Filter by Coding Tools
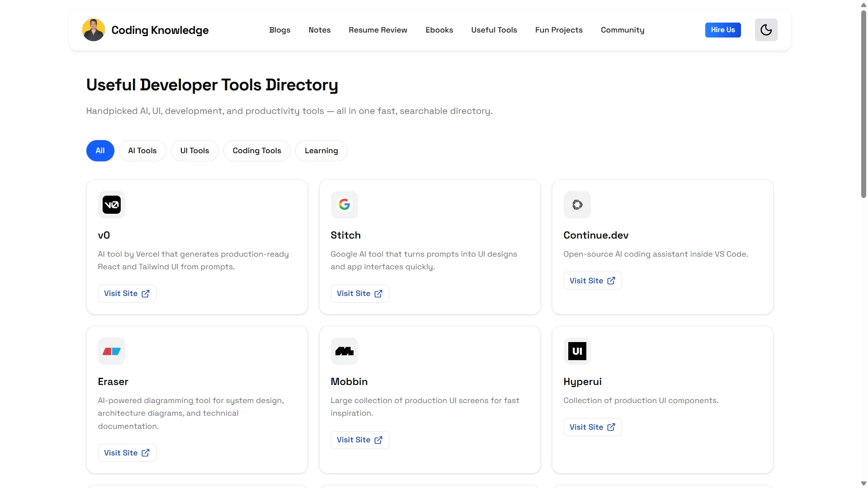The image size is (868, 488). pyautogui.click(x=257, y=150)
